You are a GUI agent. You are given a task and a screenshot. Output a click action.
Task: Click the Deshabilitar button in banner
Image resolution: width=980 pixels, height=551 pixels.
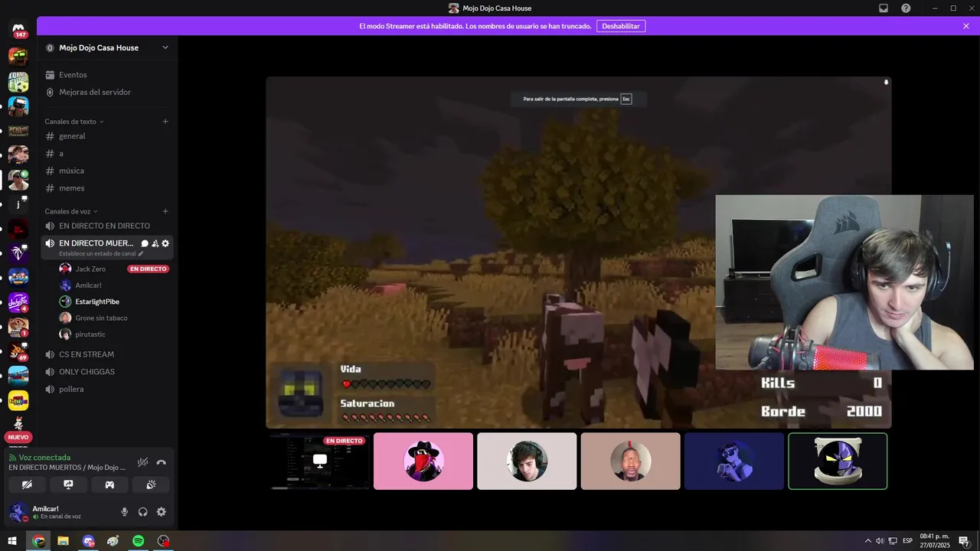(621, 26)
